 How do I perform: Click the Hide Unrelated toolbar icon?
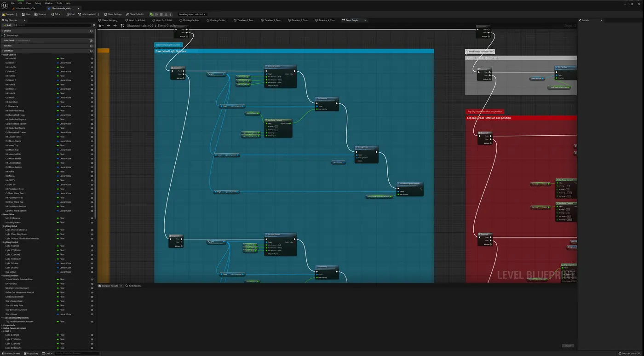(x=79, y=14)
